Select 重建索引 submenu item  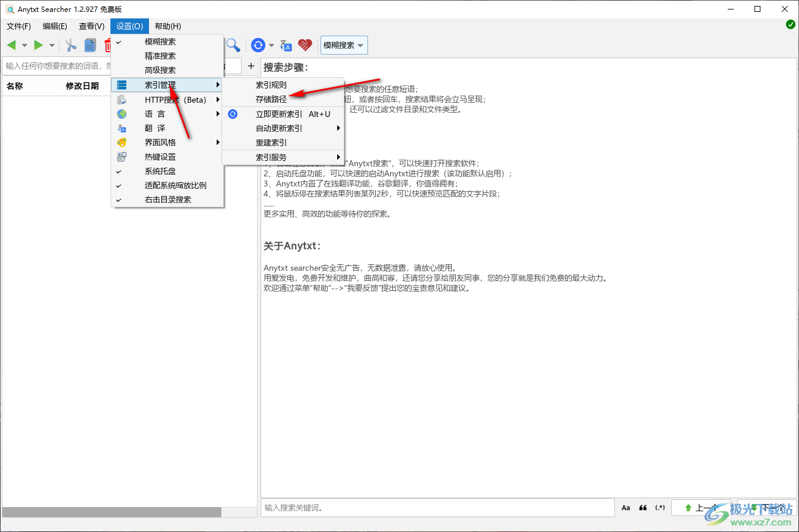(283, 142)
